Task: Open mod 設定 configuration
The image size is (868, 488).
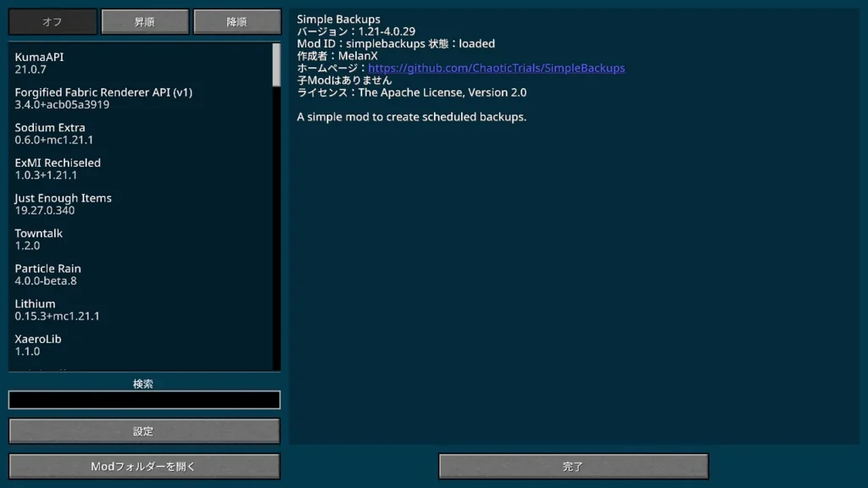Action: coord(144,431)
